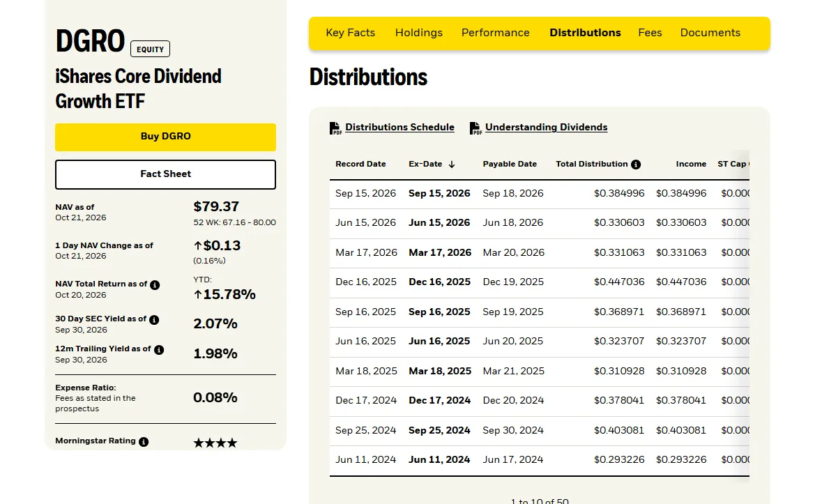Click PDF icon for Distributions Schedule
Screen dimensions: 815x504
click(336, 128)
